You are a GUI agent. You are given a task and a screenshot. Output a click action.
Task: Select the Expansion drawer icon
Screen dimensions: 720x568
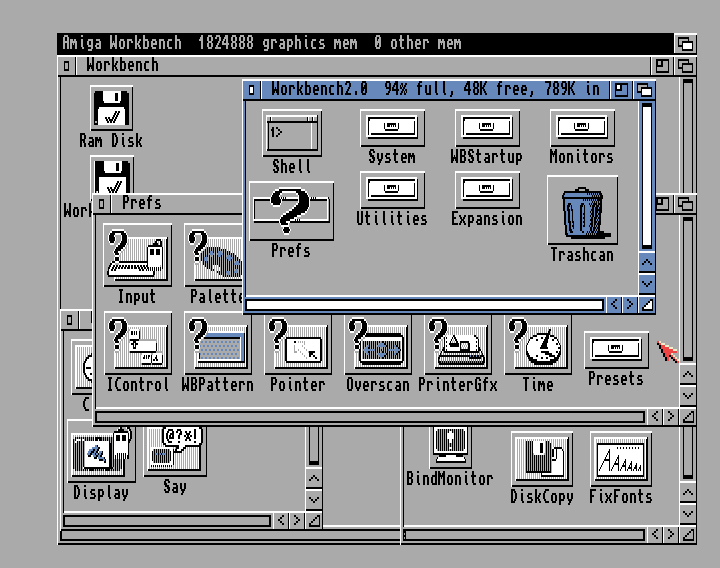[486, 190]
